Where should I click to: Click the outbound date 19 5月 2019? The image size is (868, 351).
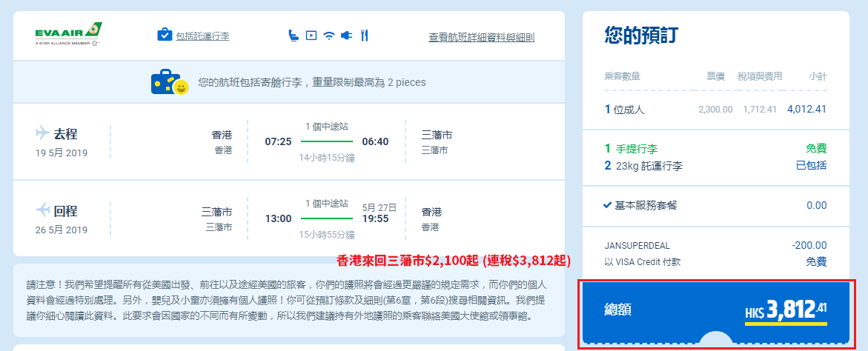tap(61, 153)
